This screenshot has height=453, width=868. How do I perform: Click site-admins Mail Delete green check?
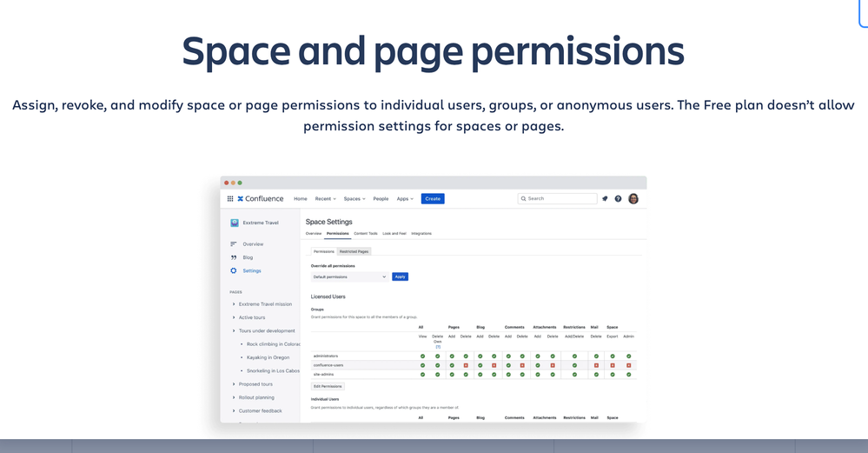[x=596, y=375]
